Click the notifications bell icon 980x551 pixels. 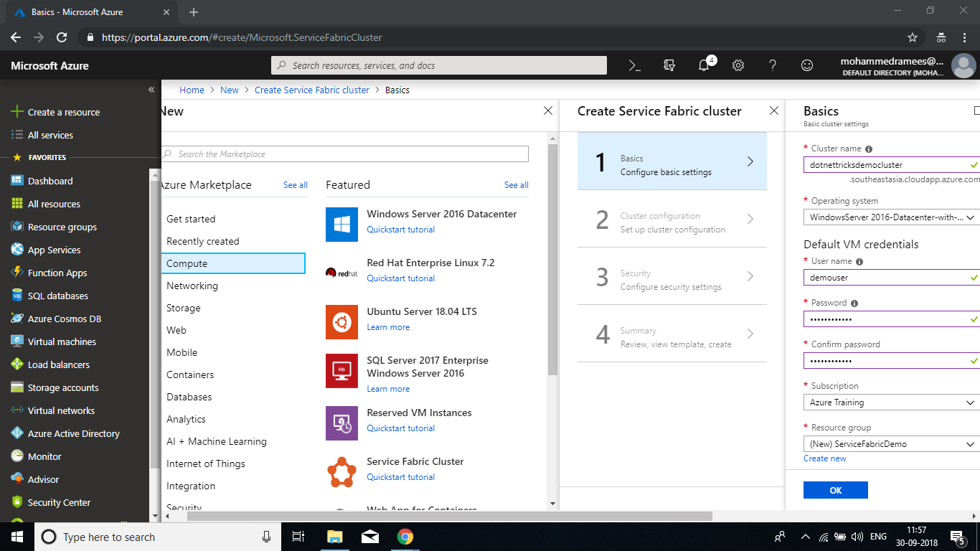pyautogui.click(x=704, y=65)
